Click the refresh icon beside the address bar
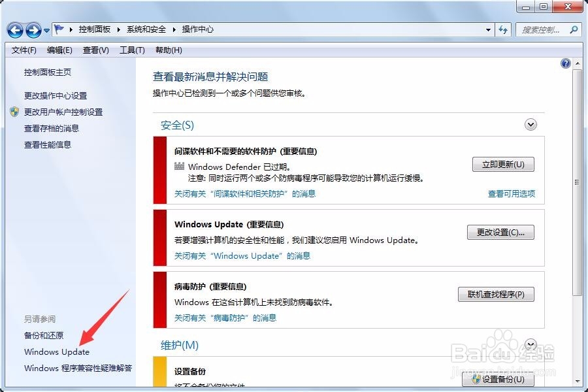 [x=504, y=29]
